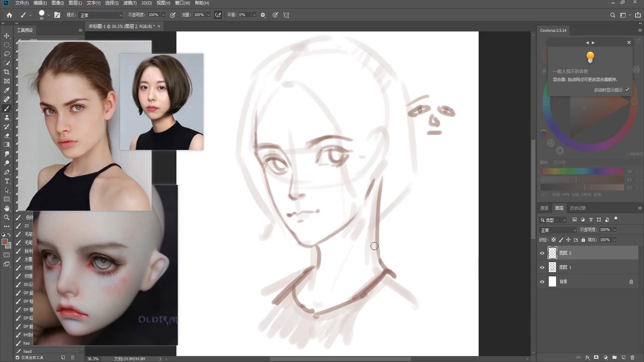Toggle 启动时显示提示 checkbox

click(x=627, y=89)
